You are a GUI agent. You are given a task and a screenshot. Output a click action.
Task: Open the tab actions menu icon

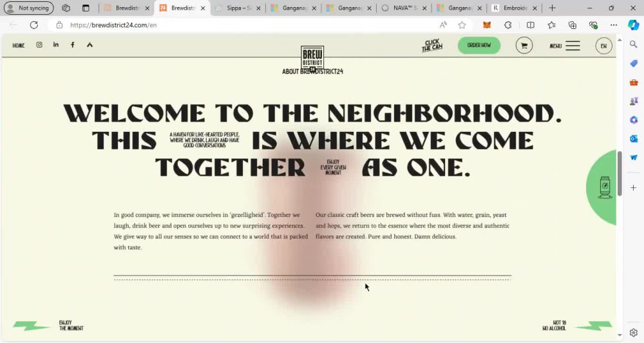coord(86,8)
